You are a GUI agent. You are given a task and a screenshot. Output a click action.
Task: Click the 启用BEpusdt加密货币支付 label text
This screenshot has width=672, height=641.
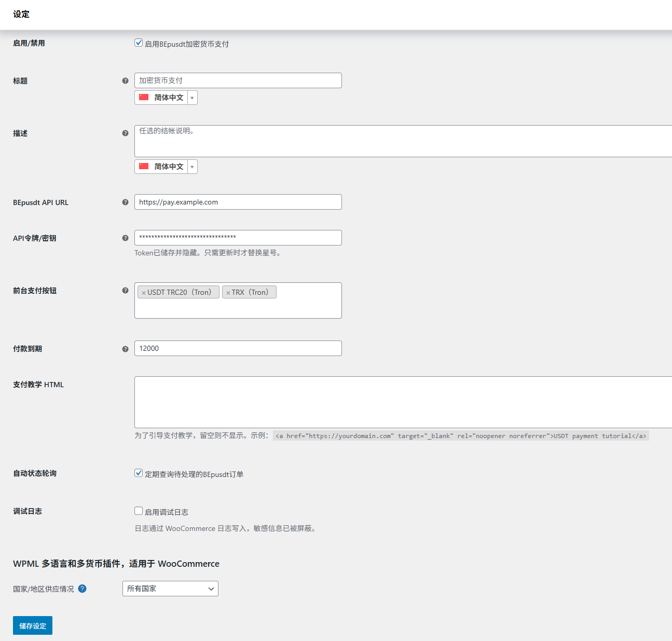pos(187,44)
